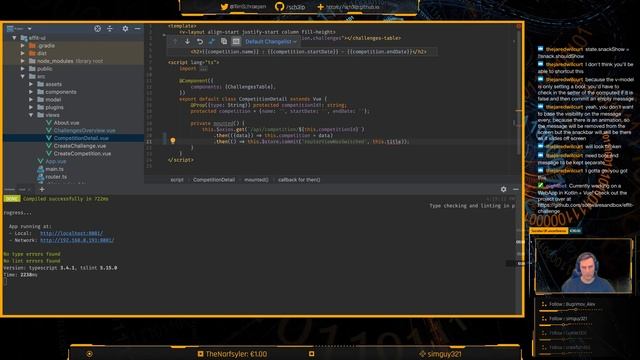Click the 'script' breadcrumb

coord(177,180)
